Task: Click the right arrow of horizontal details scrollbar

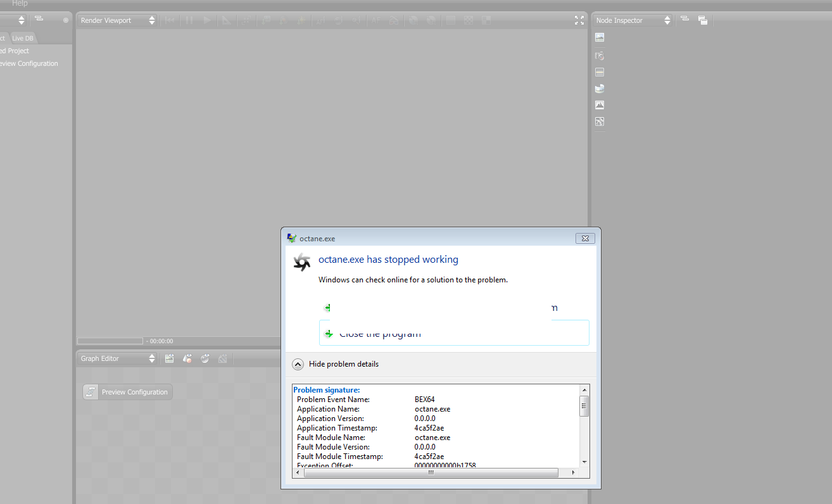Action: pos(574,472)
